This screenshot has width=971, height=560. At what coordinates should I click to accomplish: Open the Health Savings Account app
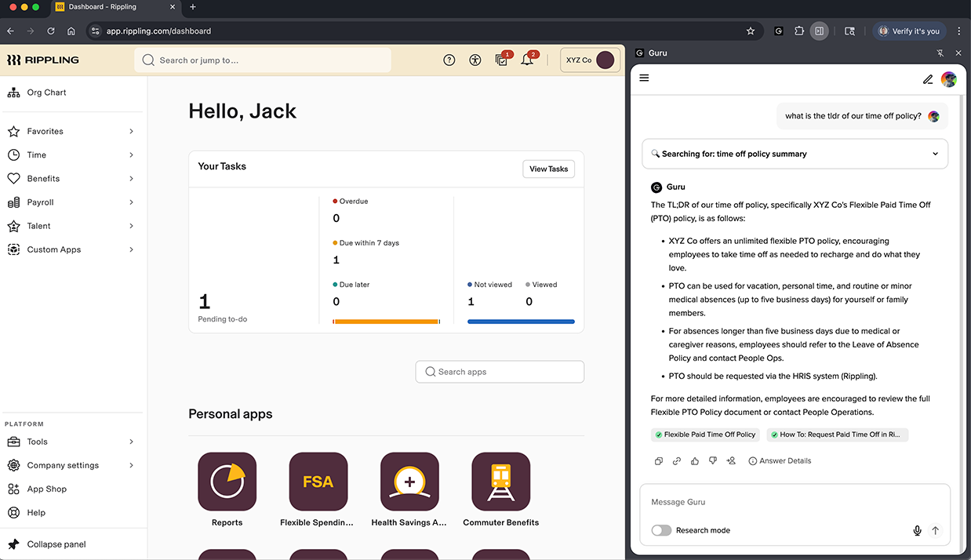(x=409, y=482)
